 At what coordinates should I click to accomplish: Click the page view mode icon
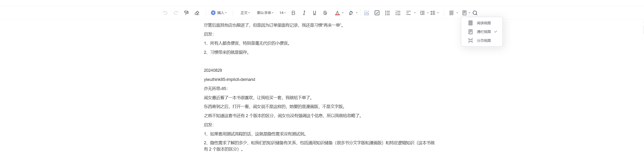point(464,13)
